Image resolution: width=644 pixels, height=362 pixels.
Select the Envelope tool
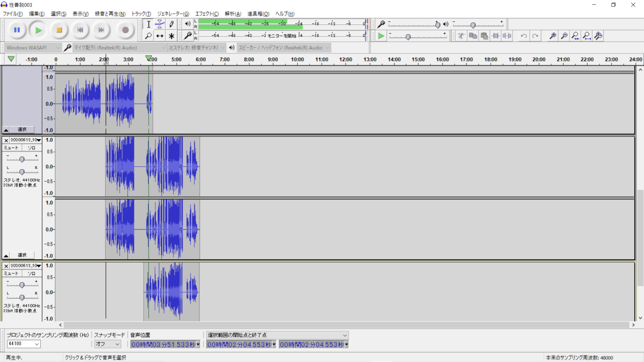coord(160,24)
